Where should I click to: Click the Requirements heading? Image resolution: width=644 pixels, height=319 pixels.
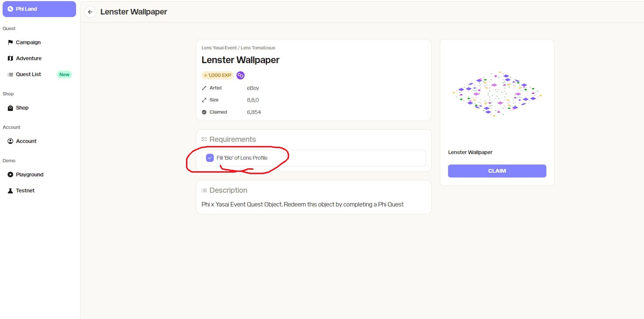pyautogui.click(x=233, y=139)
